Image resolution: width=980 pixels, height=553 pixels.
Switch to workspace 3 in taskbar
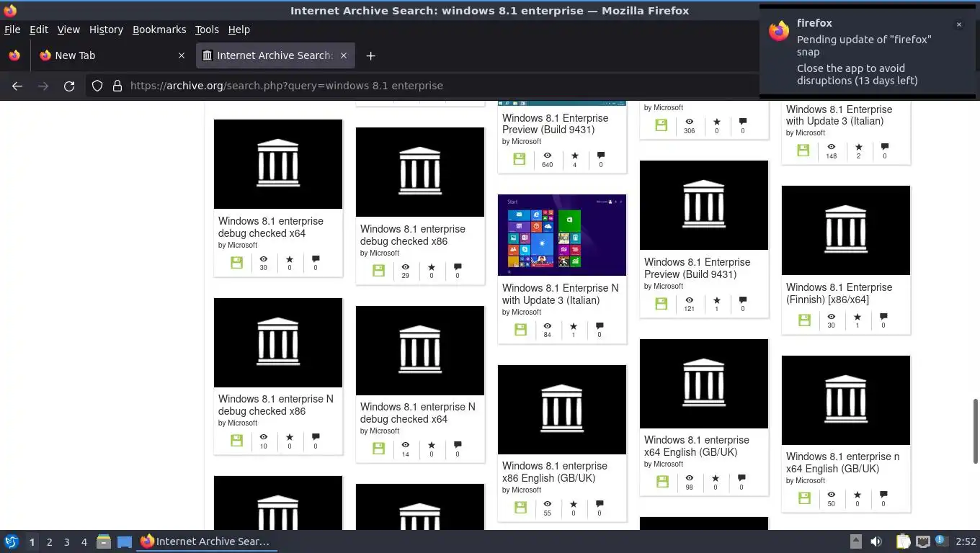click(66, 542)
